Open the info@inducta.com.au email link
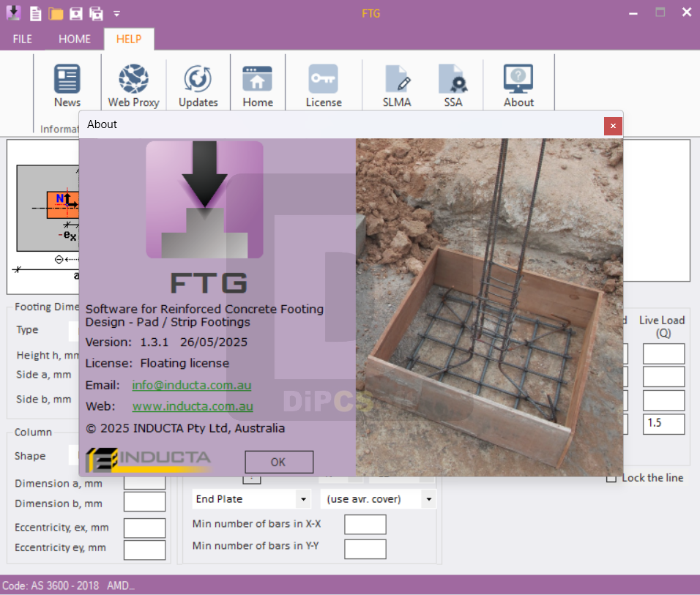The image size is (700, 595). tap(192, 385)
